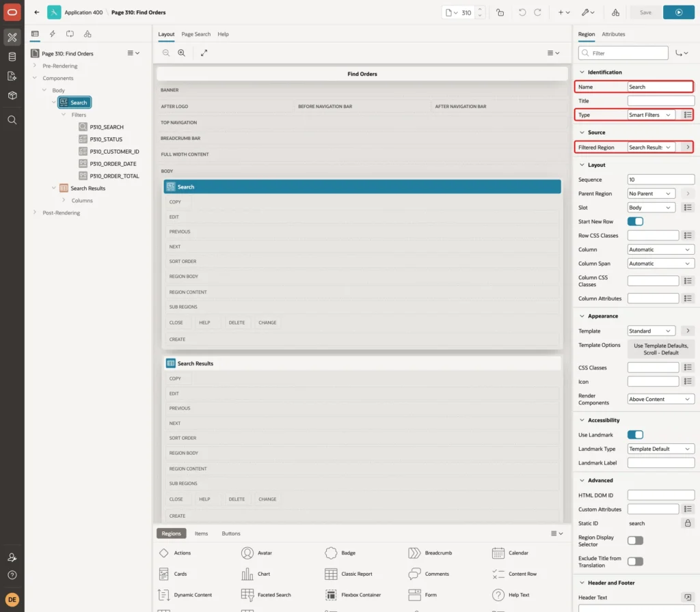Open the Rendering tree tab icon
The image size is (700, 612).
point(35,34)
